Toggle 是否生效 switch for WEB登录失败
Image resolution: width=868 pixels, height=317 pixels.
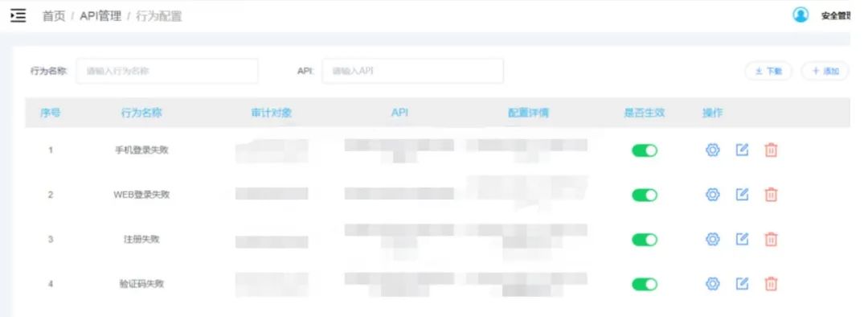coord(645,195)
